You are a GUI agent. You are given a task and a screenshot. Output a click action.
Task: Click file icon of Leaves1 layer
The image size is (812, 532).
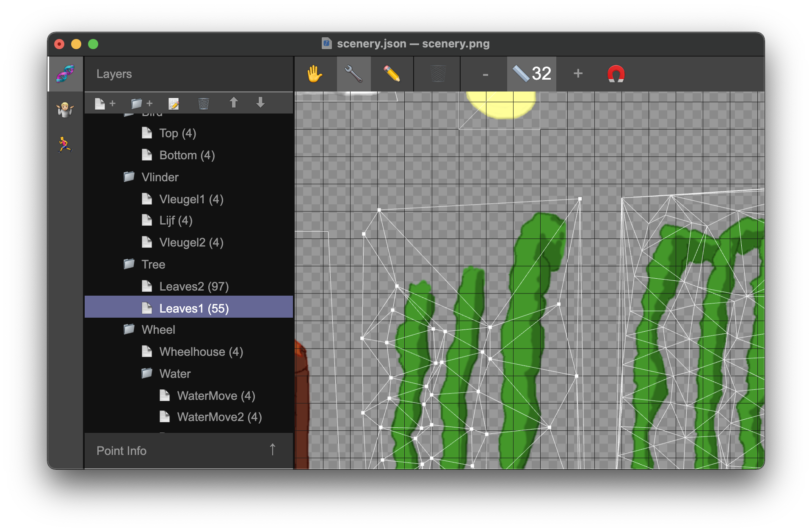click(147, 308)
